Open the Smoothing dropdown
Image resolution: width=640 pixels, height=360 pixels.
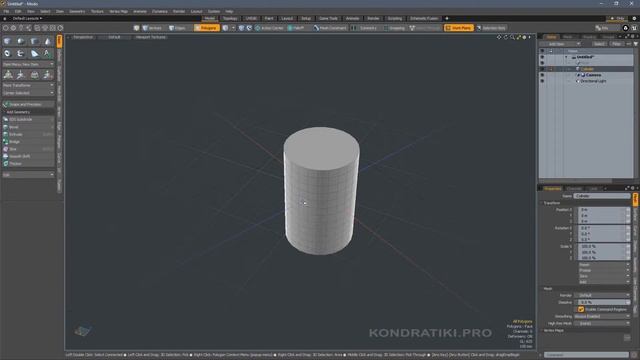tap(602, 316)
